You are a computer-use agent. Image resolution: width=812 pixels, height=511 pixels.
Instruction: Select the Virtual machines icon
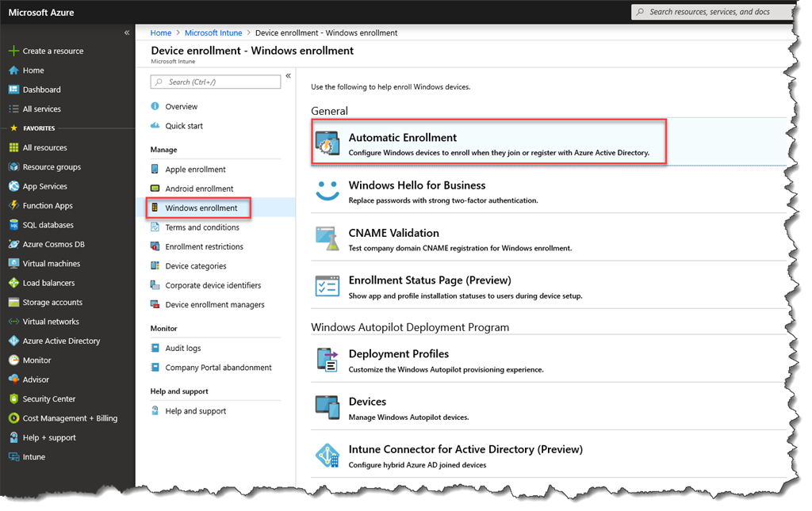[14, 263]
